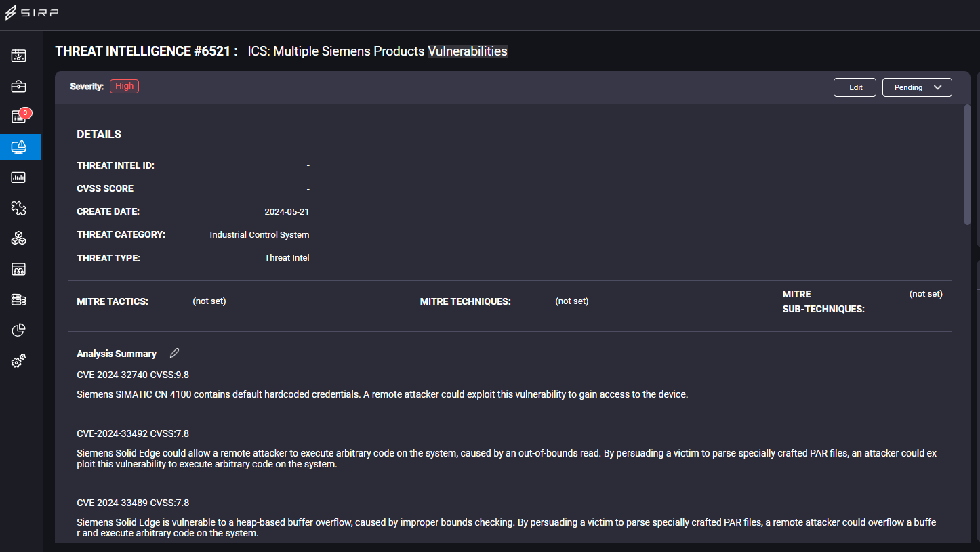Click the Threat Intel type value
Screen dimensions: 980x552
click(287, 258)
